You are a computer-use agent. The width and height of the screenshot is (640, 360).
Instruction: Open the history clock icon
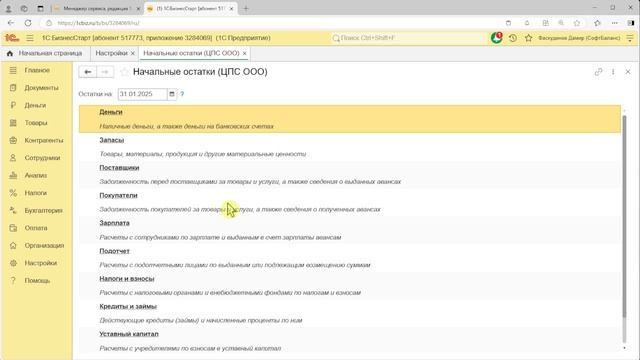pyautogui.click(x=513, y=38)
